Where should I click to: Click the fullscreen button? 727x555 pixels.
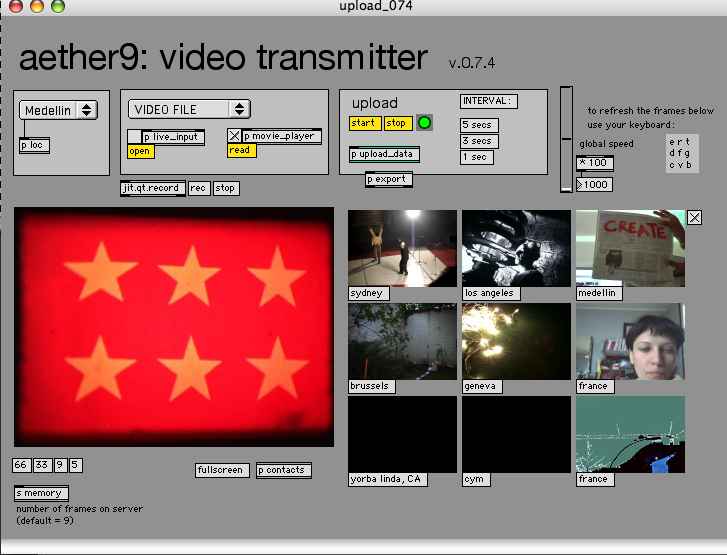click(221, 470)
